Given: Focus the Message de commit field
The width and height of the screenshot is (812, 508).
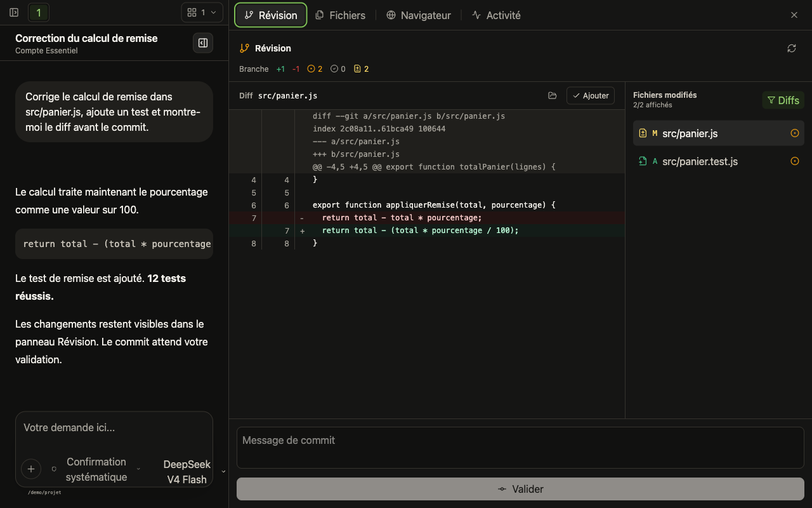Looking at the screenshot, I should (x=520, y=448).
